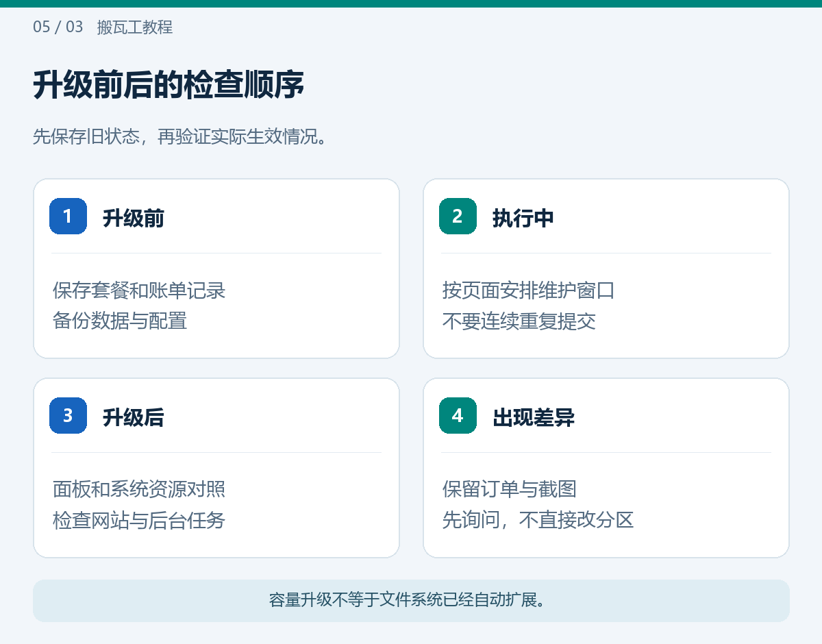822x644 pixels.
Task: Click the line 保存套餐和账单记录
Action: pos(139,290)
